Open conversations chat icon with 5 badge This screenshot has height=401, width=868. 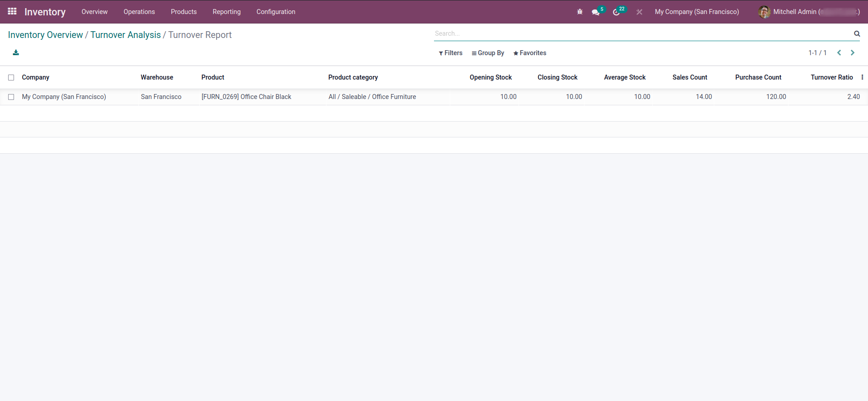click(596, 12)
